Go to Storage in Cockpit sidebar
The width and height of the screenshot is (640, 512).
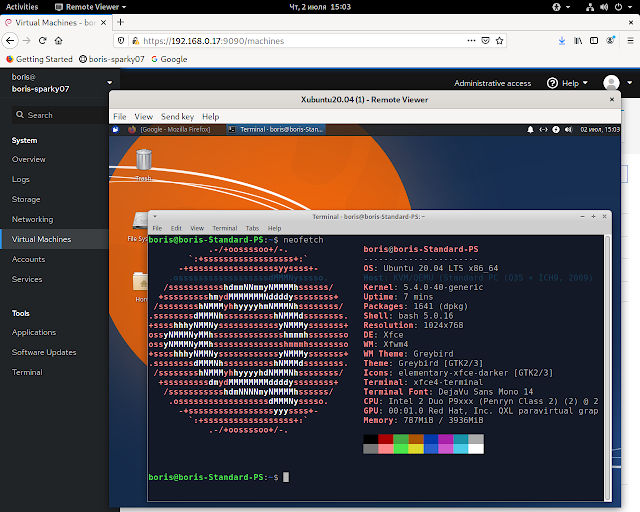coord(26,199)
